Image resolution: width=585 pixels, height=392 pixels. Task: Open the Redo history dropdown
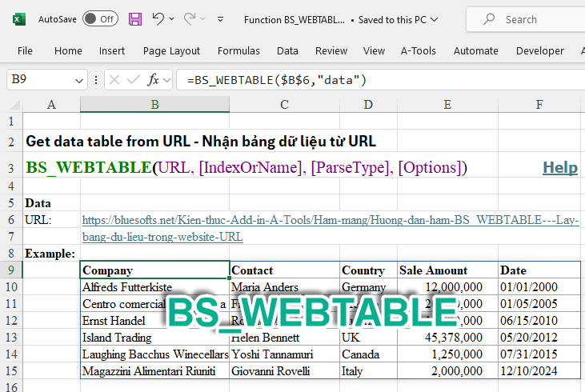(x=203, y=19)
